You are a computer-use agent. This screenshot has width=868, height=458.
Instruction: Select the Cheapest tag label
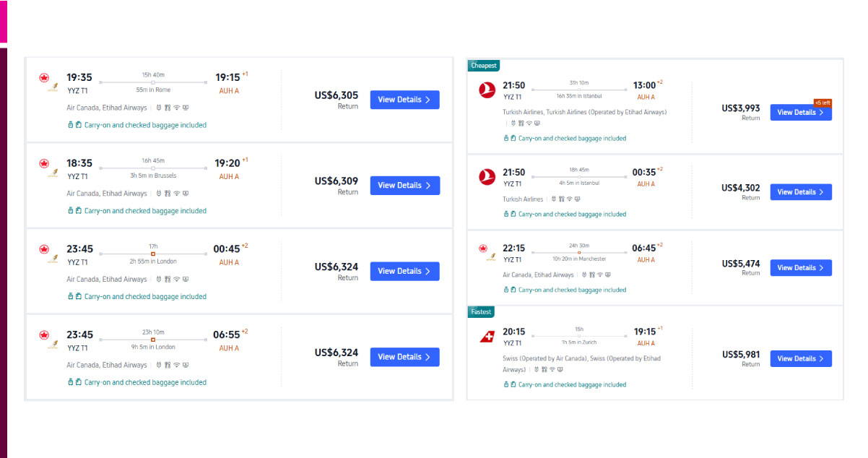tap(484, 66)
